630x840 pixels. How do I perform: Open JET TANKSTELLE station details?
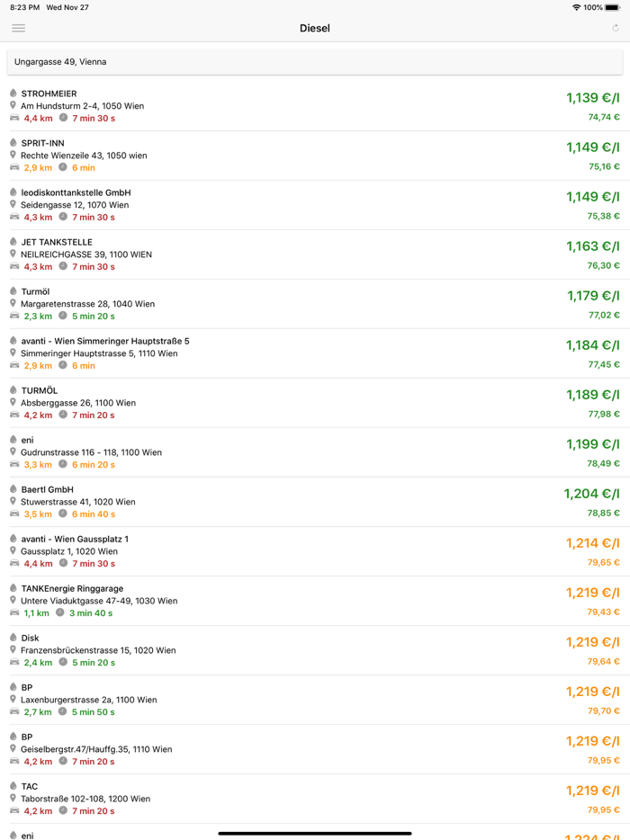pos(270,254)
